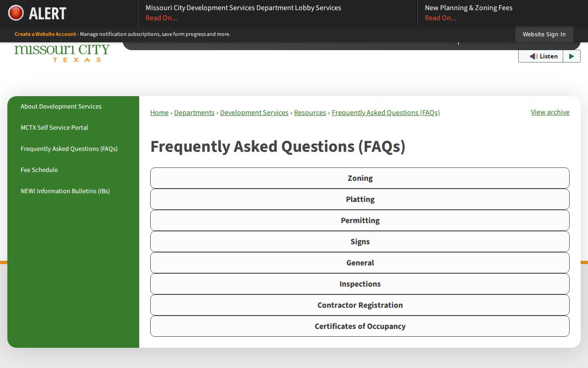Read On for New Planning & Zoning Fees
The height and width of the screenshot is (368, 588).
point(441,18)
